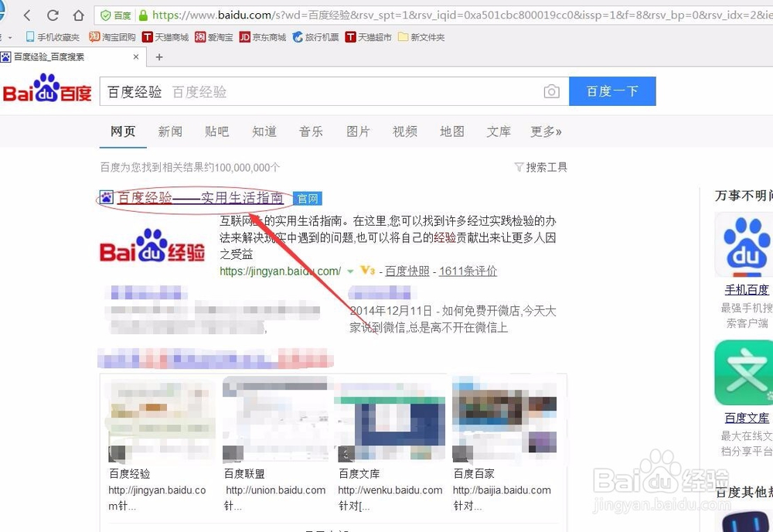Image resolution: width=773 pixels, height=532 pixels.
Task: Switch to the 新闻 search tab
Action: tap(170, 131)
